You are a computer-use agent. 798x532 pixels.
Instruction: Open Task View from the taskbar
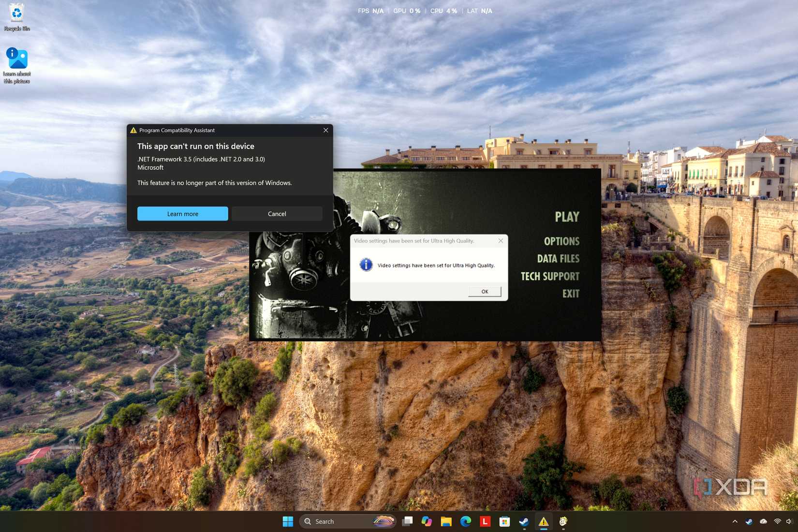408,521
